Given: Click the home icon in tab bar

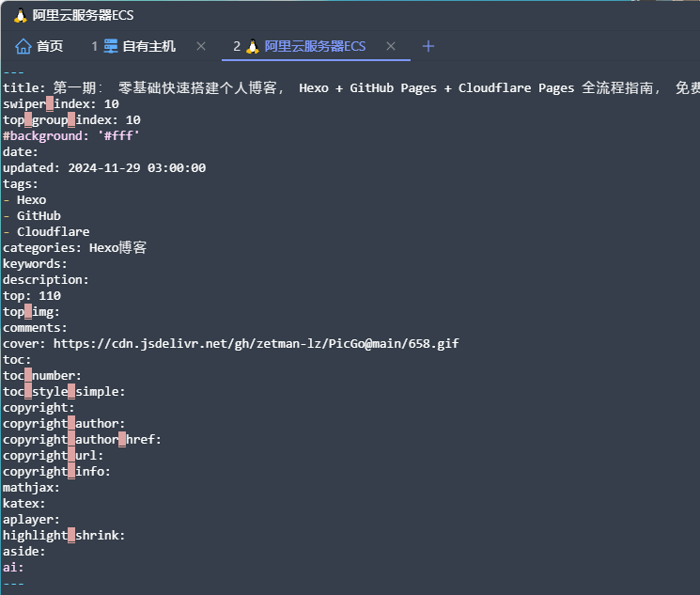Looking at the screenshot, I should pyautogui.click(x=23, y=46).
